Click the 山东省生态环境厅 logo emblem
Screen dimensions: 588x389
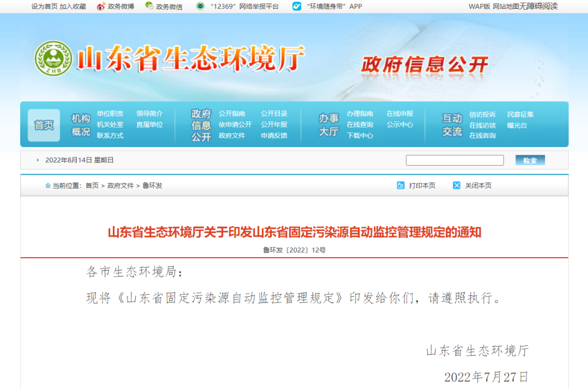pyautogui.click(x=52, y=57)
